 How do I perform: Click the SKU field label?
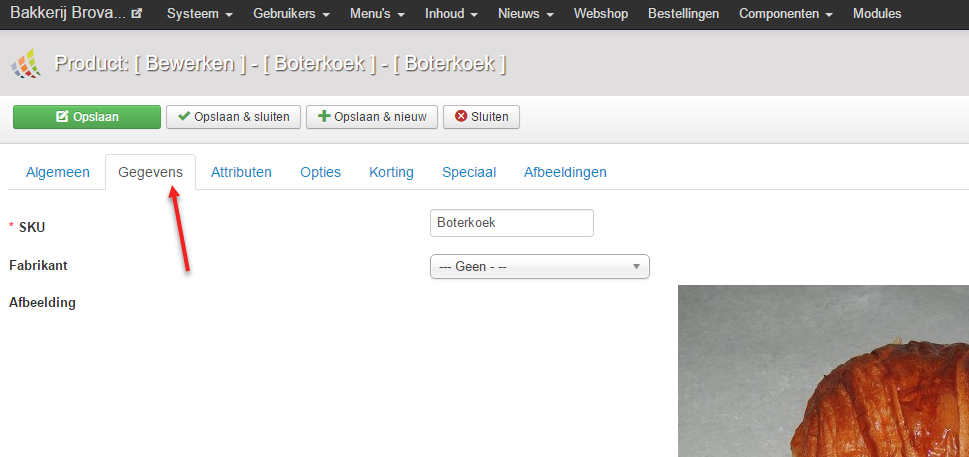(x=32, y=227)
